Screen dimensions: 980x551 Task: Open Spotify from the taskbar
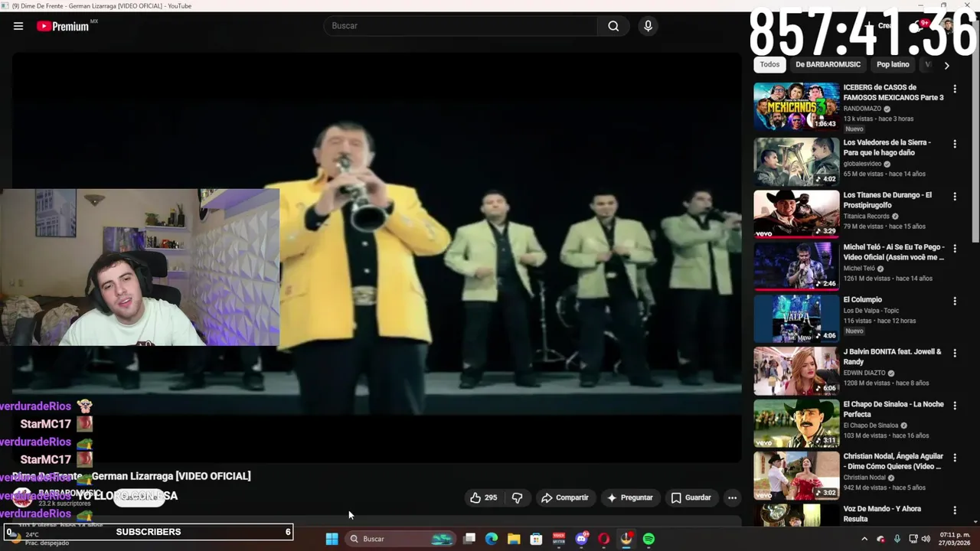point(648,539)
